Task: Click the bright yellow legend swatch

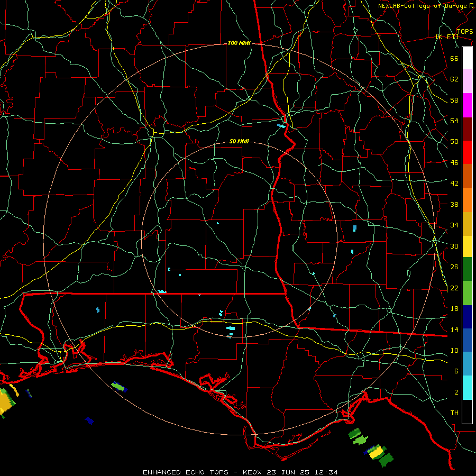Action: 467,246
